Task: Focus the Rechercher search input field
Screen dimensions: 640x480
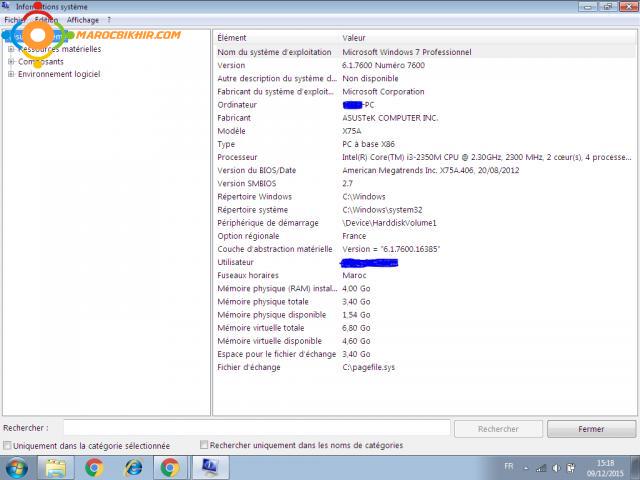Action: [257, 428]
